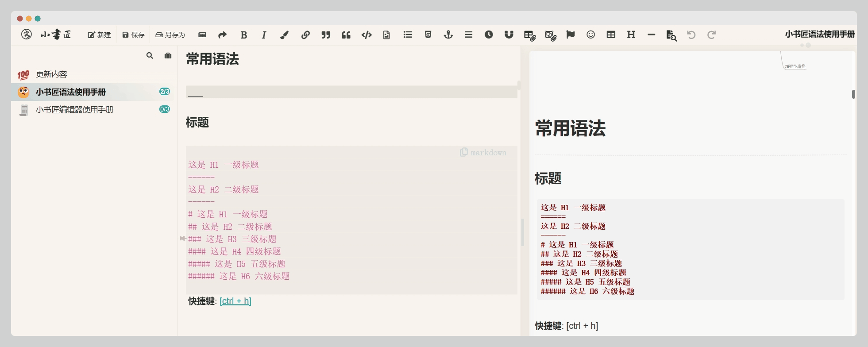Click the anchor icon in the toolbar
The width and height of the screenshot is (868, 347).
(448, 35)
